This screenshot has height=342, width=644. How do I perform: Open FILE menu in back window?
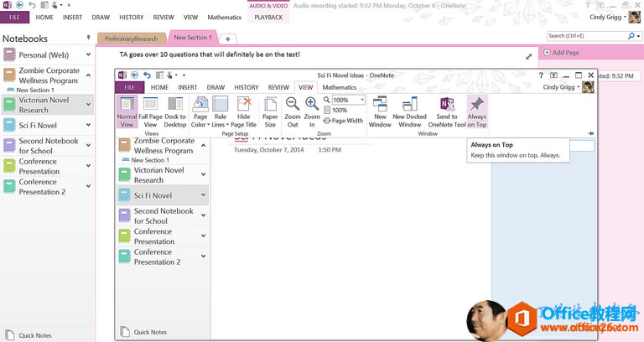point(14,18)
